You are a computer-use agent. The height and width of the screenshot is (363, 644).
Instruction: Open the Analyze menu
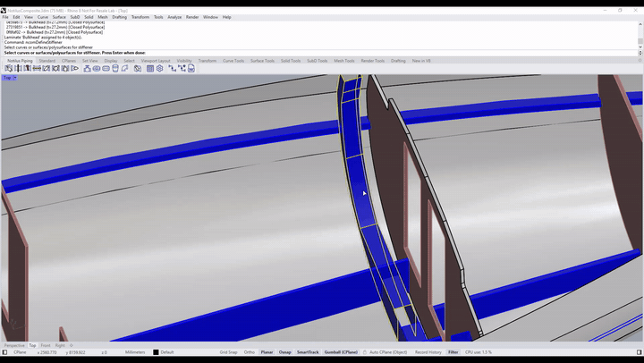point(174,17)
